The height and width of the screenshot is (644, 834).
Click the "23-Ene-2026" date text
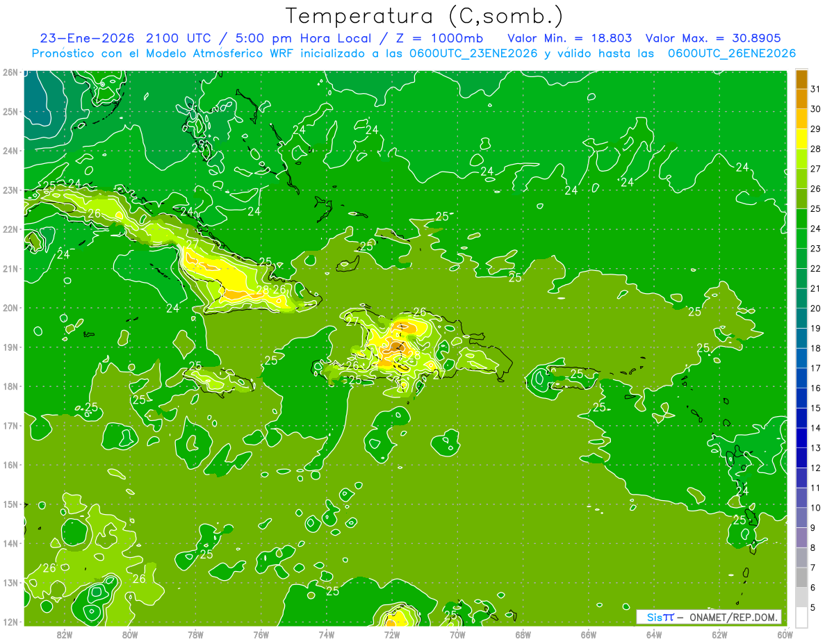[87, 38]
